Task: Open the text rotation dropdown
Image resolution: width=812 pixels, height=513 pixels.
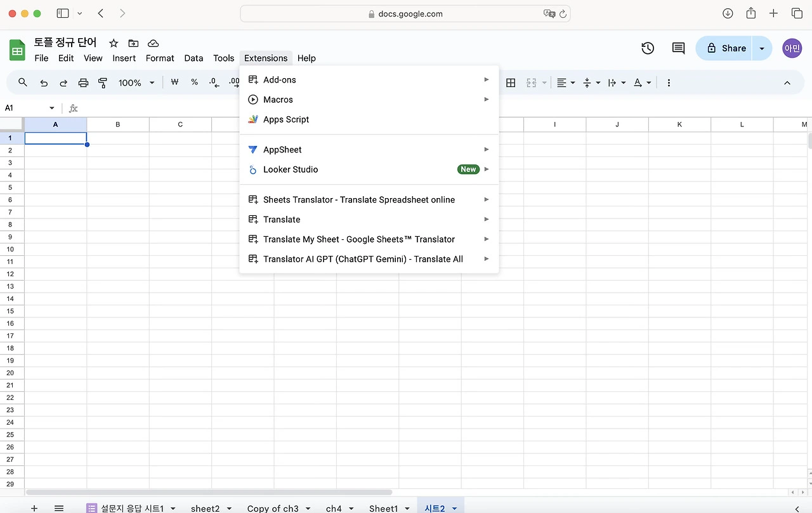Action: [x=642, y=83]
